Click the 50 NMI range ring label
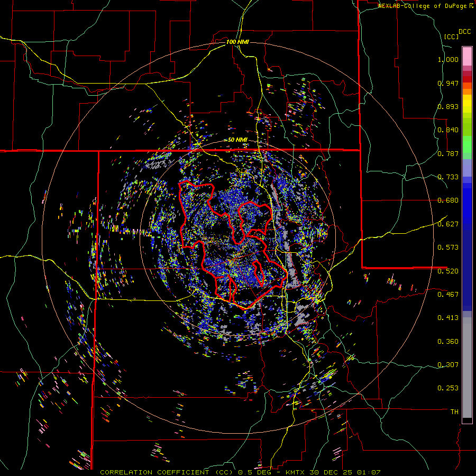The height and width of the screenshot is (476, 476). (x=237, y=140)
